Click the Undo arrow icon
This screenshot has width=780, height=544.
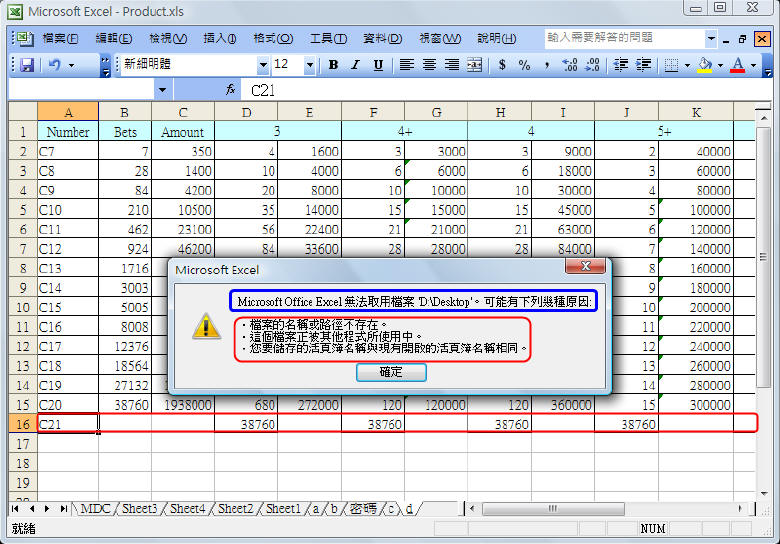55,65
